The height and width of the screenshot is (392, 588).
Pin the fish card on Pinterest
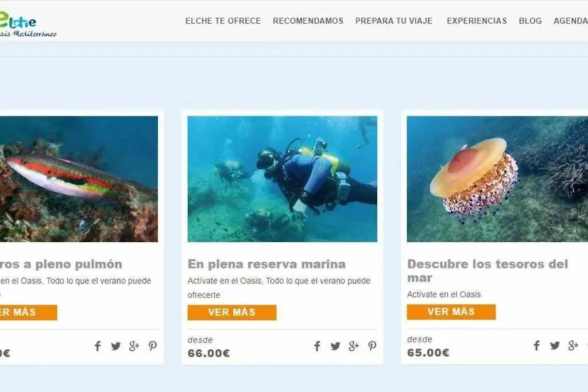pyautogui.click(x=152, y=346)
